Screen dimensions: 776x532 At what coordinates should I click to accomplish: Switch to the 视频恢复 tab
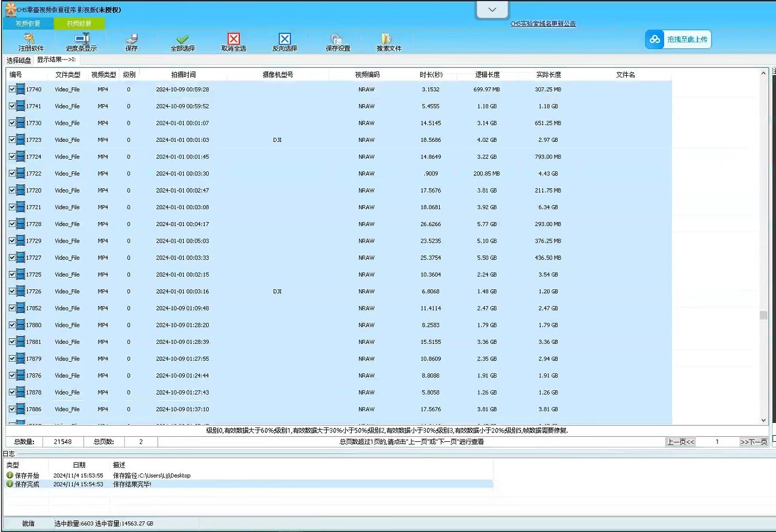click(x=28, y=23)
